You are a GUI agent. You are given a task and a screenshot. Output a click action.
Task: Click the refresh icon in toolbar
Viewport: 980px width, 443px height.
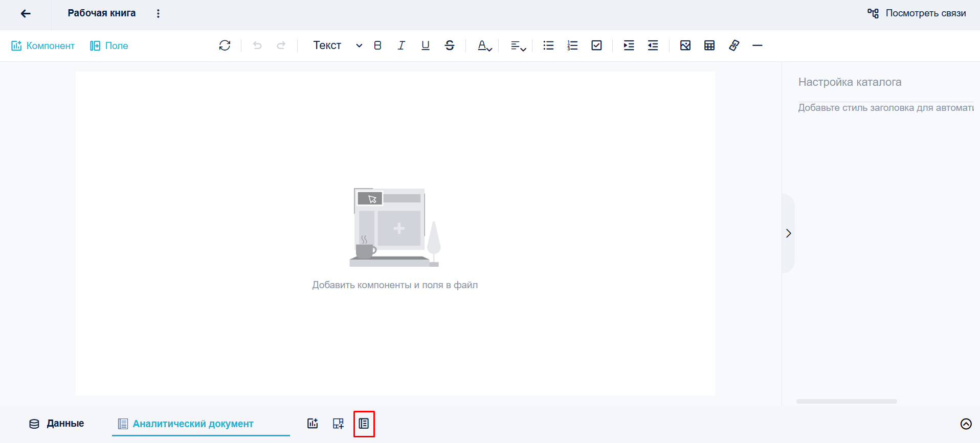pos(225,45)
